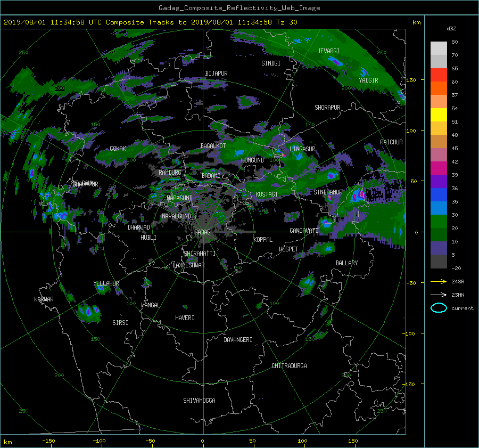Click the DHARWAD city label
The height and width of the screenshot is (448, 479).
pyautogui.click(x=138, y=227)
